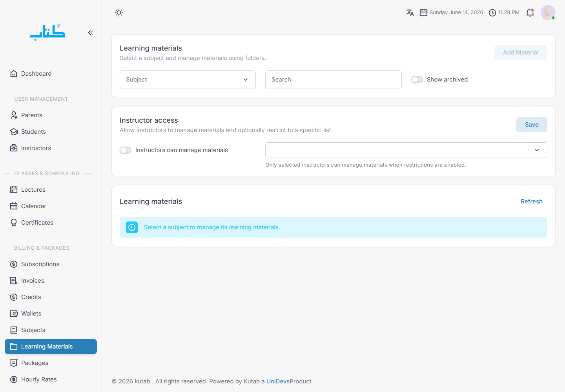Navigate to Certificates
Image resolution: width=565 pixels, height=392 pixels.
pos(51,223)
